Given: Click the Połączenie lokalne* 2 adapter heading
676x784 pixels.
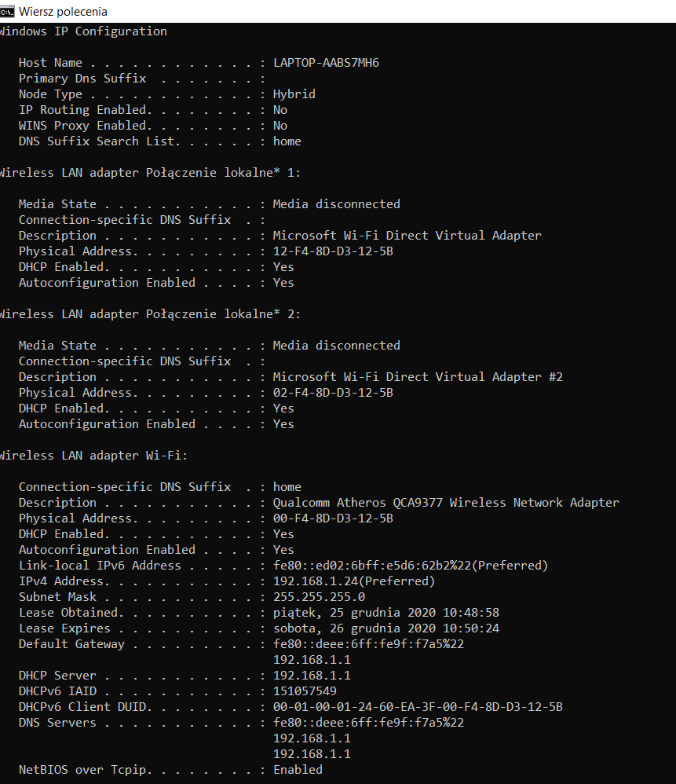Looking at the screenshot, I should coord(150,314).
